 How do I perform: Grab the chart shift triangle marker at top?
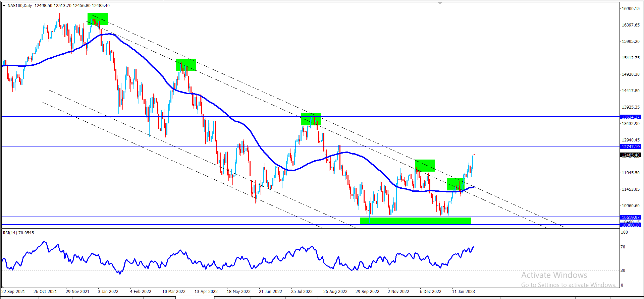coord(440,3)
